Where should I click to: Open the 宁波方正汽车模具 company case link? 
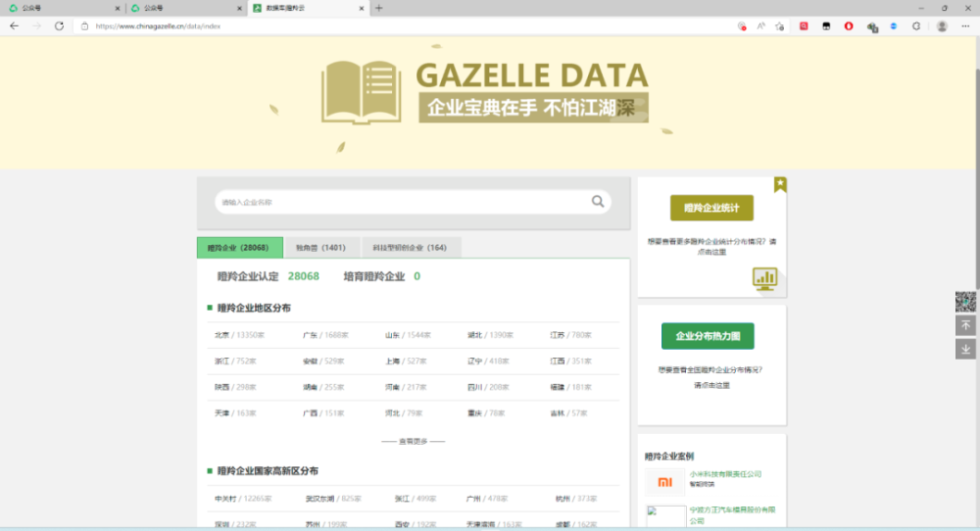[732, 515]
